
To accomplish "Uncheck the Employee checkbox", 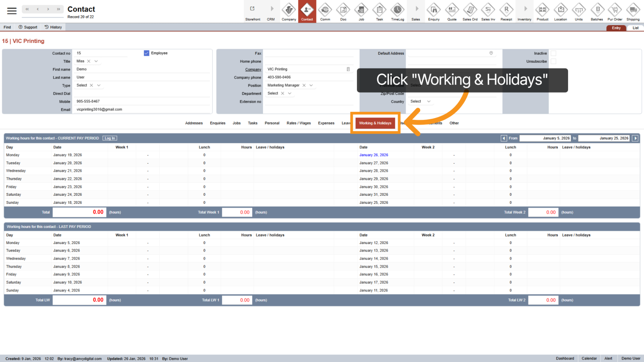I will [146, 53].
